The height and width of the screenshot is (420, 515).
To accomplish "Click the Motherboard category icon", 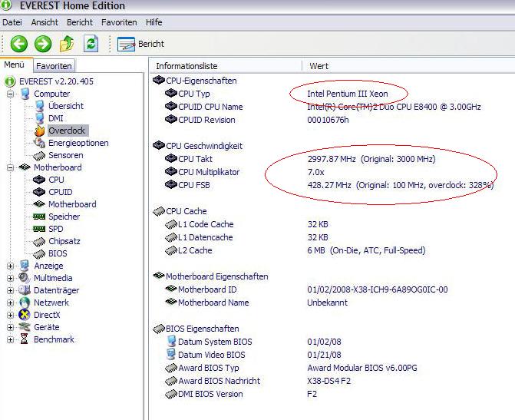I will click(x=25, y=167).
